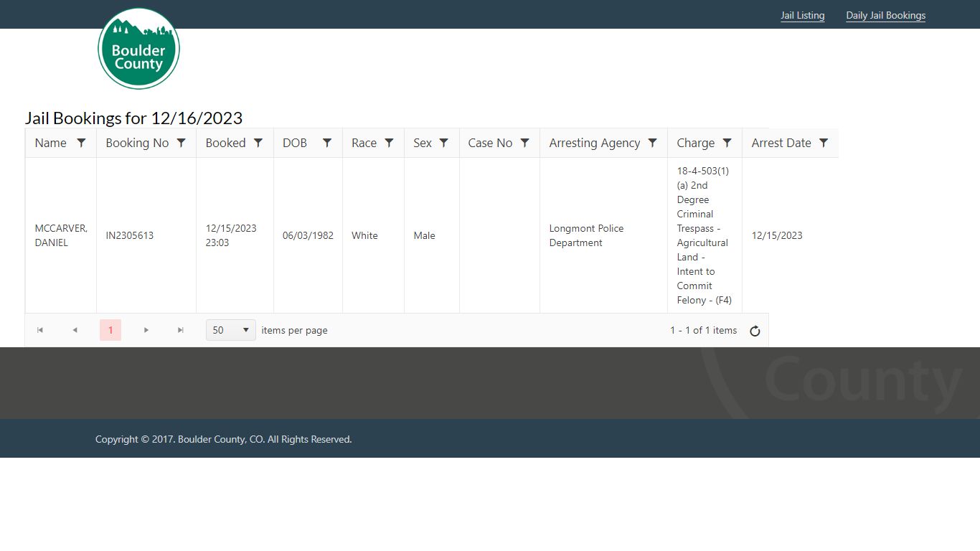Open the DOB column filter icon
The image size is (980, 551).
point(327,143)
